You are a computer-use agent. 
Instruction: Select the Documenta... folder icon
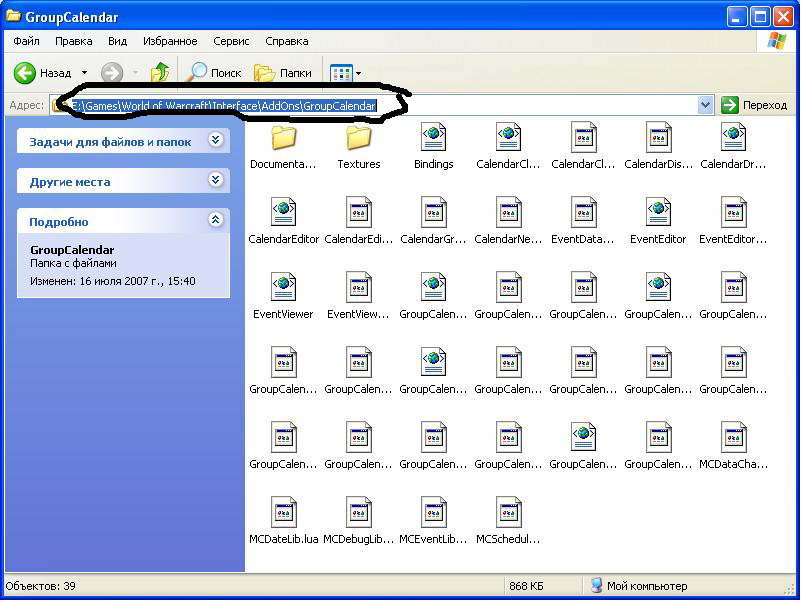tap(284, 137)
